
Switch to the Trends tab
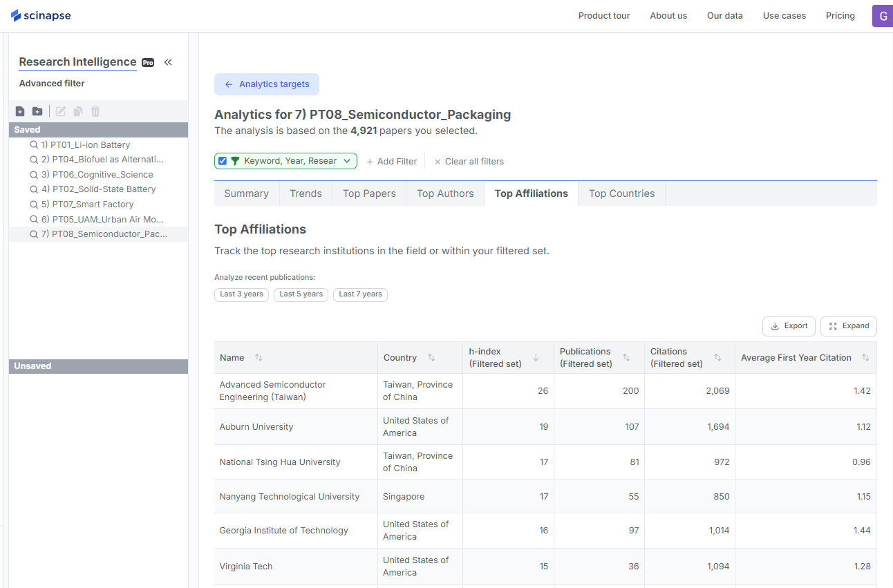(x=305, y=193)
